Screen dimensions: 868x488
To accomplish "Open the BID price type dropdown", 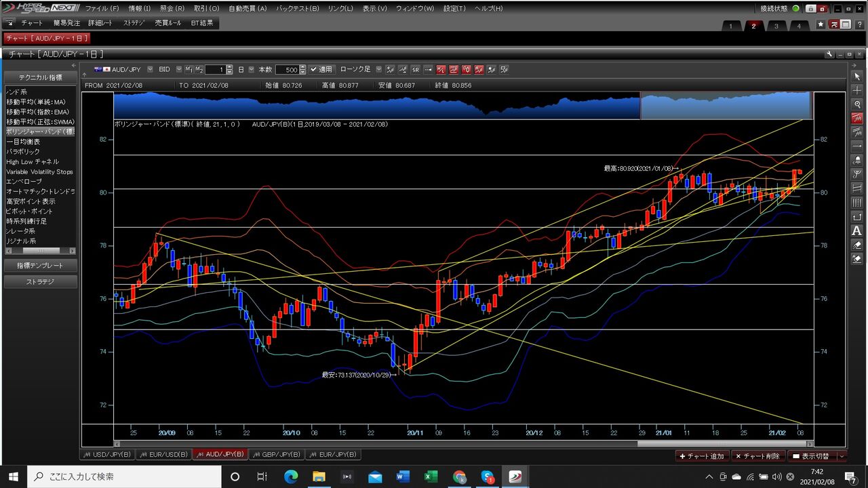I will (179, 69).
